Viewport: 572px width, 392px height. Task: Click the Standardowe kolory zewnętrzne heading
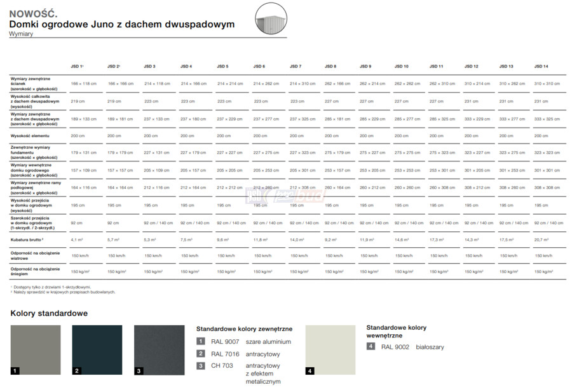tap(244, 329)
